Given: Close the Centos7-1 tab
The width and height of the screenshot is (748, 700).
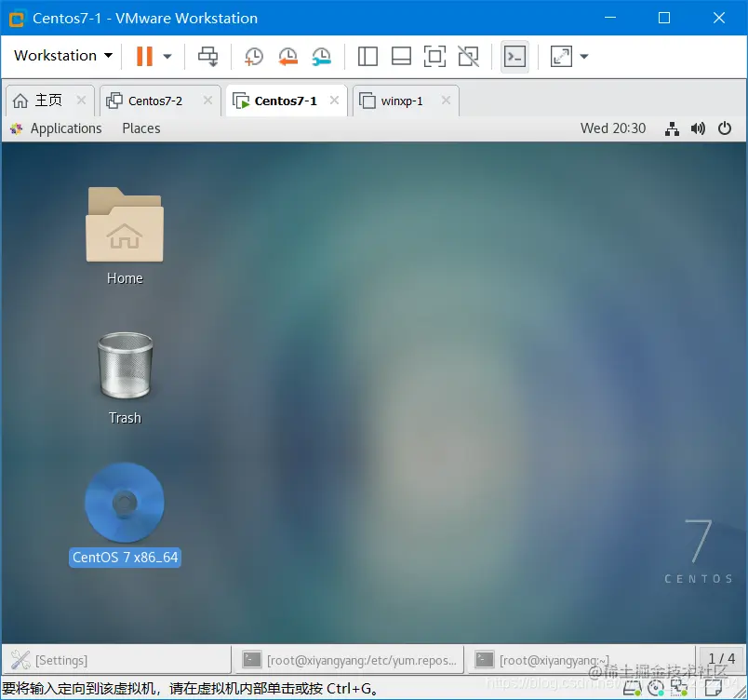Looking at the screenshot, I should (334, 101).
